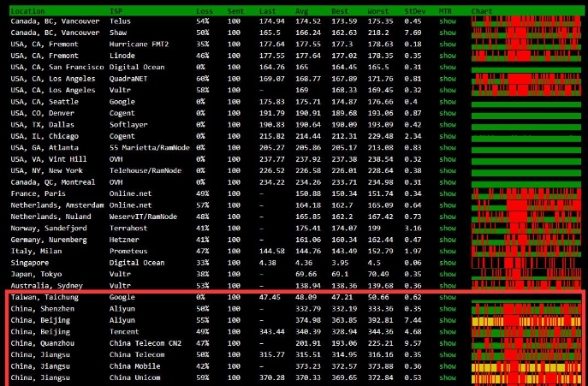Open the show link for Linode Fremont

coord(448,56)
